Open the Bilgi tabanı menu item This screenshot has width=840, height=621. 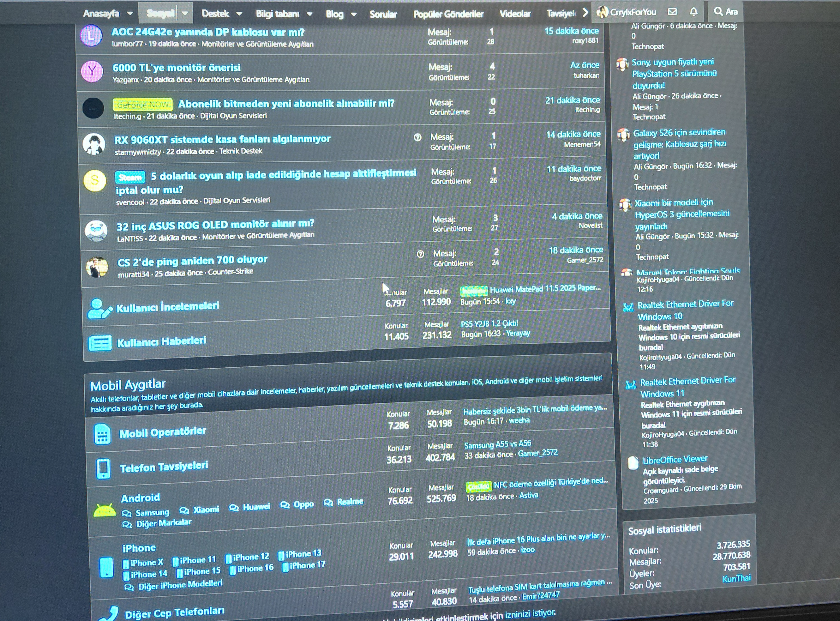[278, 14]
